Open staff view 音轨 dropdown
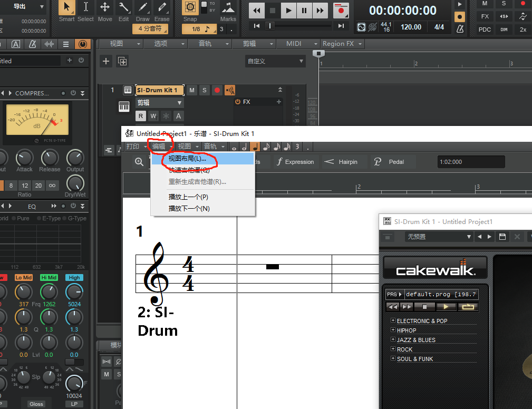Image resolution: width=532 pixels, height=409 pixels. point(214,147)
